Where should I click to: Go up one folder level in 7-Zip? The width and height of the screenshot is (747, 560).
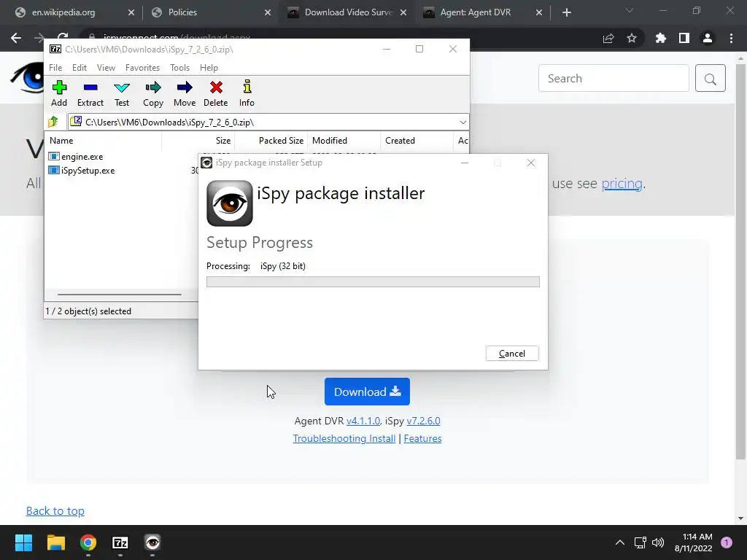pos(53,122)
